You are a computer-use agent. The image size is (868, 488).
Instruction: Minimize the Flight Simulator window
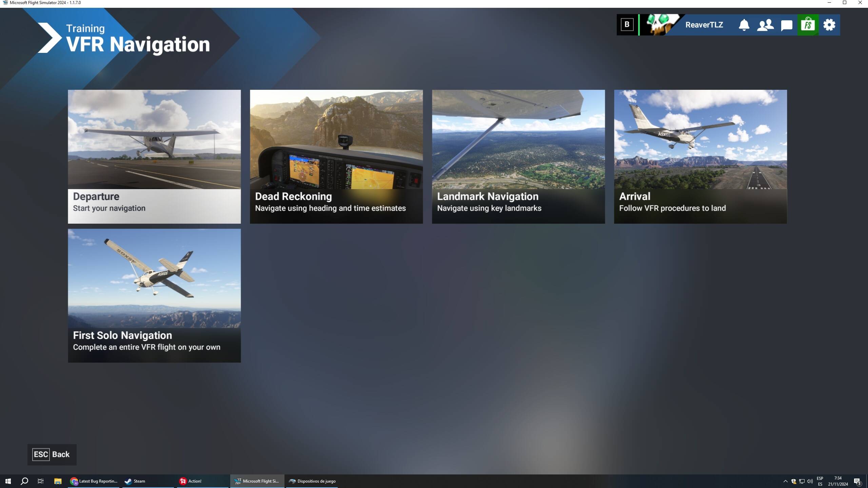829,3
